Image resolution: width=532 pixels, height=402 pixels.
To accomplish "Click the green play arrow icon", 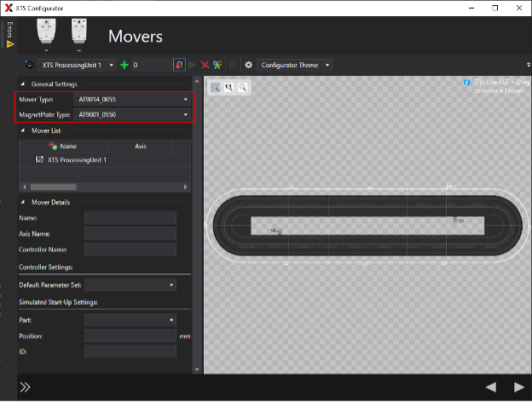I will [193, 65].
